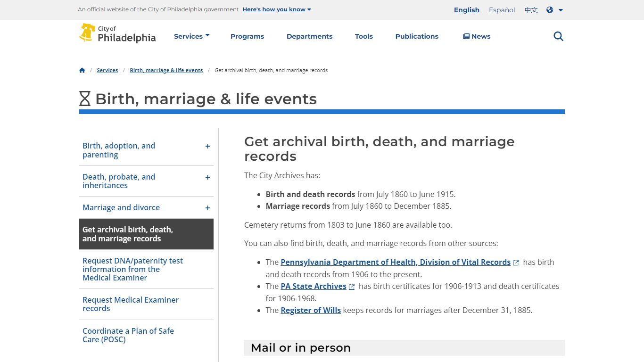Open Coordinate a Plan of Safe Care sidebar link
Viewport: 644px width, 362px height.
click(x=128, y=335)
